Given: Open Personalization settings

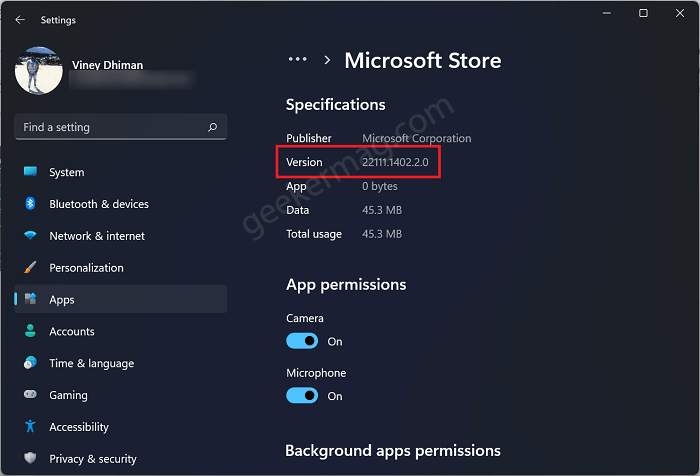Looking at the screenshot, I should (x=121, y=267).
